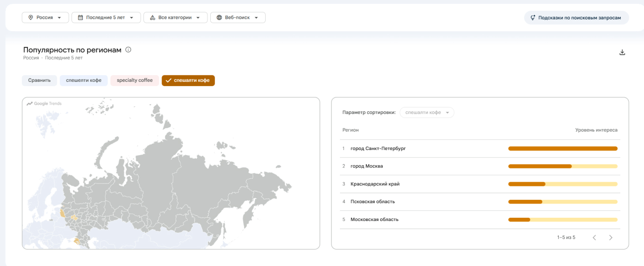Open the Последние 5 лет time range dropdown
This screenshot has height=266, width=644.
(x=106, y=18)
